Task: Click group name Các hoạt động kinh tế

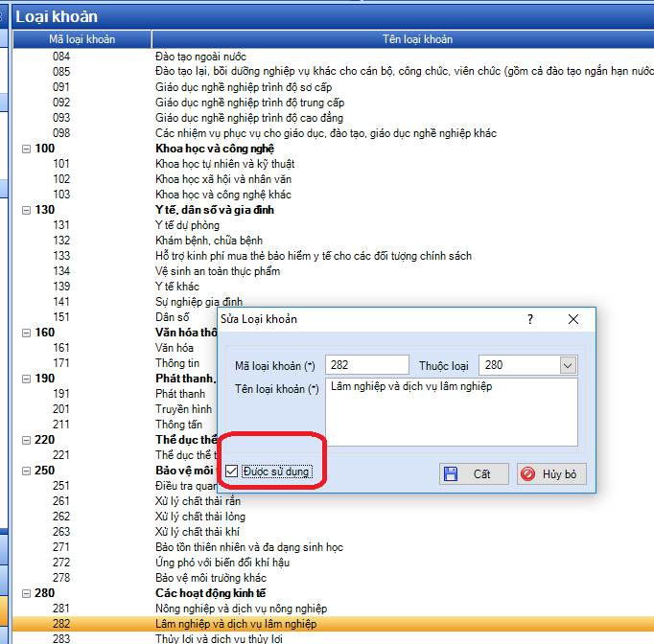Action: (211, 593)
